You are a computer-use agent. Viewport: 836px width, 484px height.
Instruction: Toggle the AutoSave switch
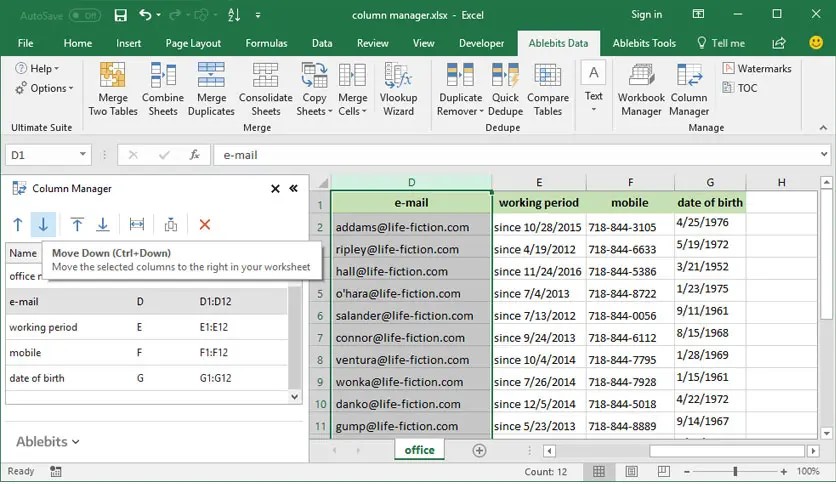(84, 15)
